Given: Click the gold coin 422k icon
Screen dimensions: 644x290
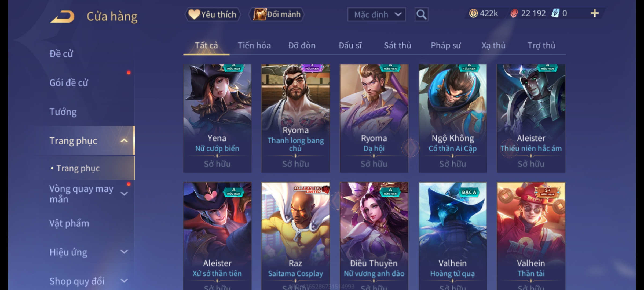Looking at the screenshot, I should pos(473,13).
